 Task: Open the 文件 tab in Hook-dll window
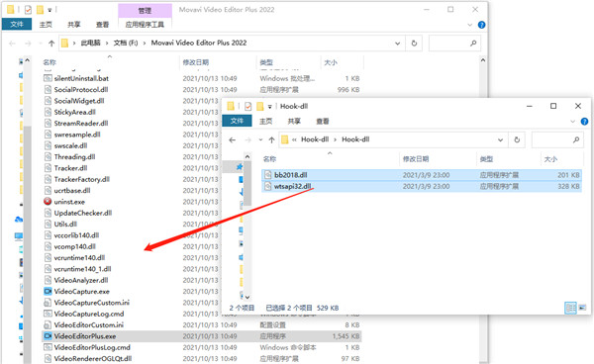pyautogui.click(x=237, y=121)
